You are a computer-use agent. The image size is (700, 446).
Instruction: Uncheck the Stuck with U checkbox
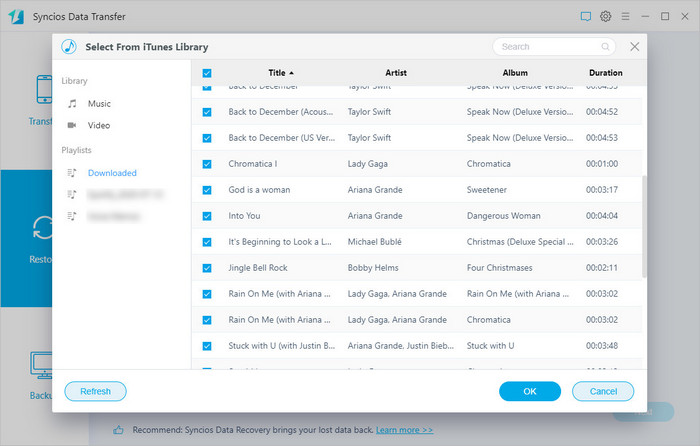(x=207, y=346)
